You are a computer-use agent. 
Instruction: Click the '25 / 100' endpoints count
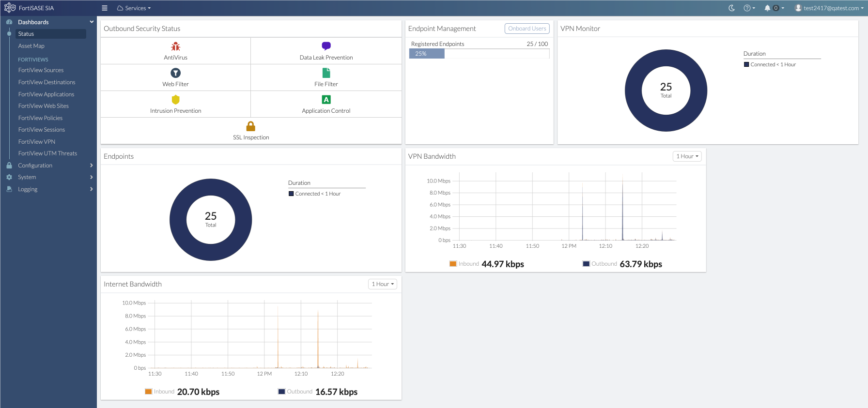point(537,44)
